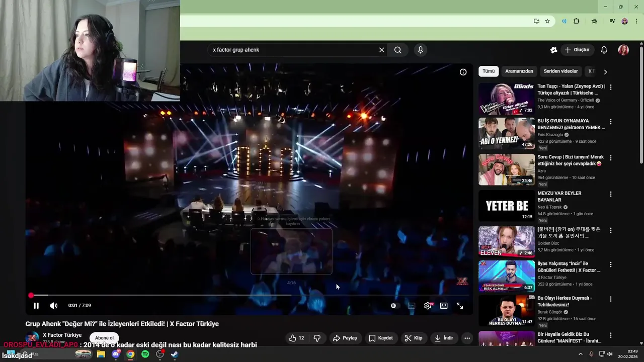This screenshot has width=644, height=362.
Task: Open taskbar volume speaker icon
Action: tap(609, 354)
